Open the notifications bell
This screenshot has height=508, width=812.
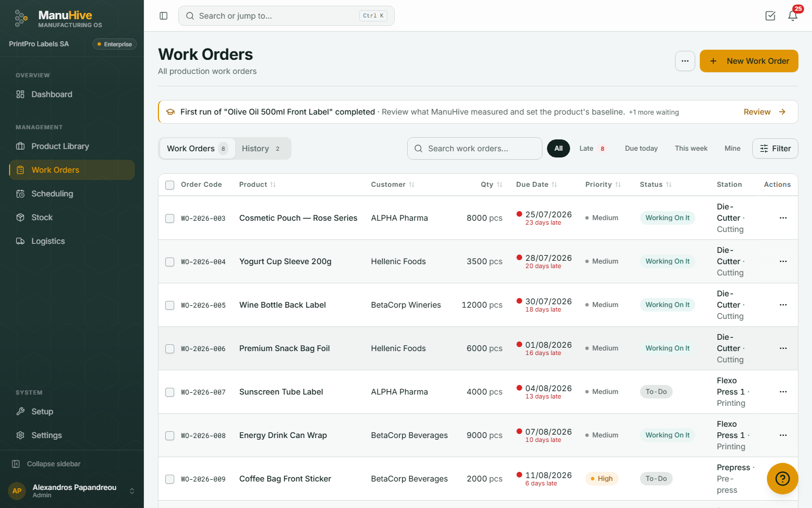(x=793, y=16)
